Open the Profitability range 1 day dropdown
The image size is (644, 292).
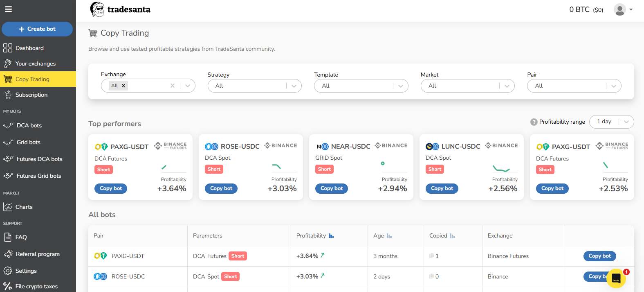tap(612, 122)
